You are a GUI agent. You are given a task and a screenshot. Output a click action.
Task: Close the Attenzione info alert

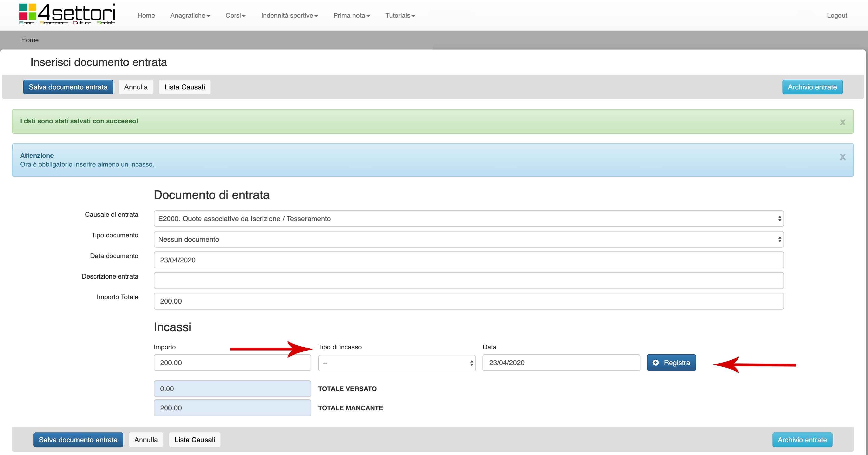click(843, 157)
